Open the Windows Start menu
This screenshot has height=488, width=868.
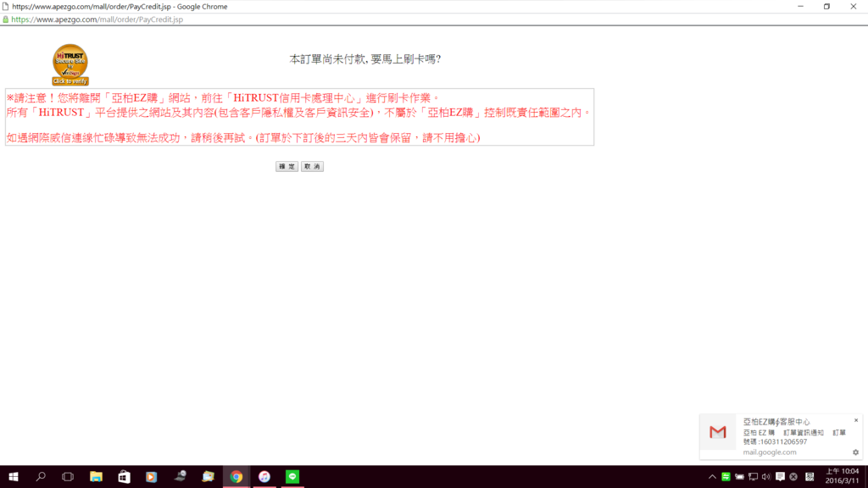pyautogui.click(x=14, y=476)
